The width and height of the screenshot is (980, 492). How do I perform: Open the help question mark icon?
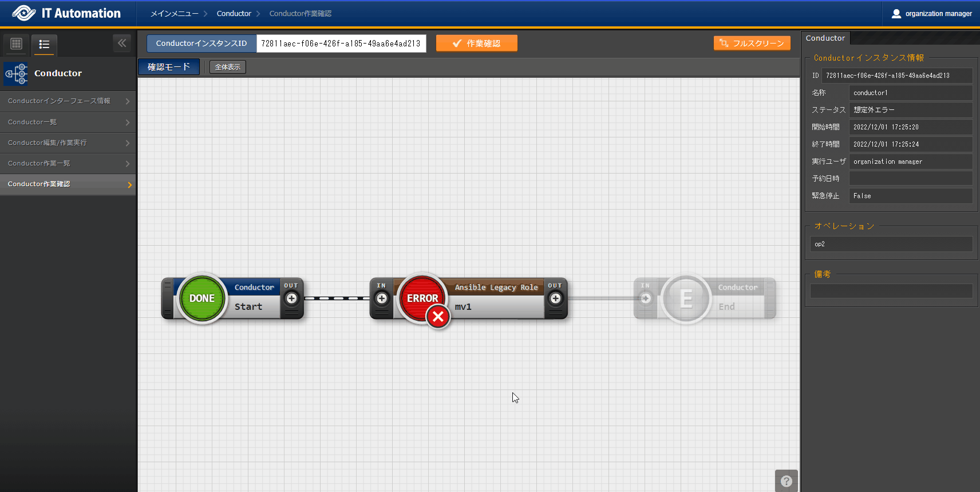coord(787,481)
